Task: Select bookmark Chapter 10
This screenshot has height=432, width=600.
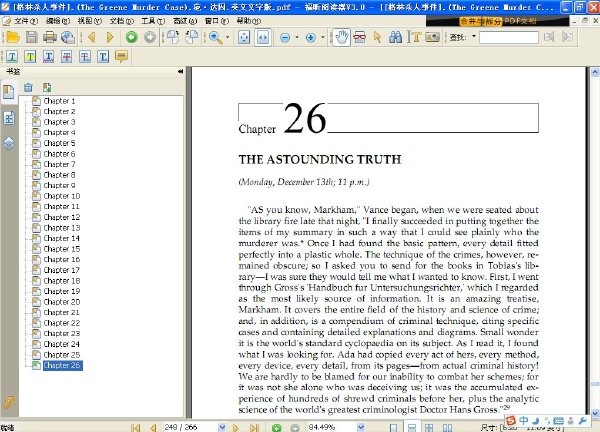Action: 62,196
